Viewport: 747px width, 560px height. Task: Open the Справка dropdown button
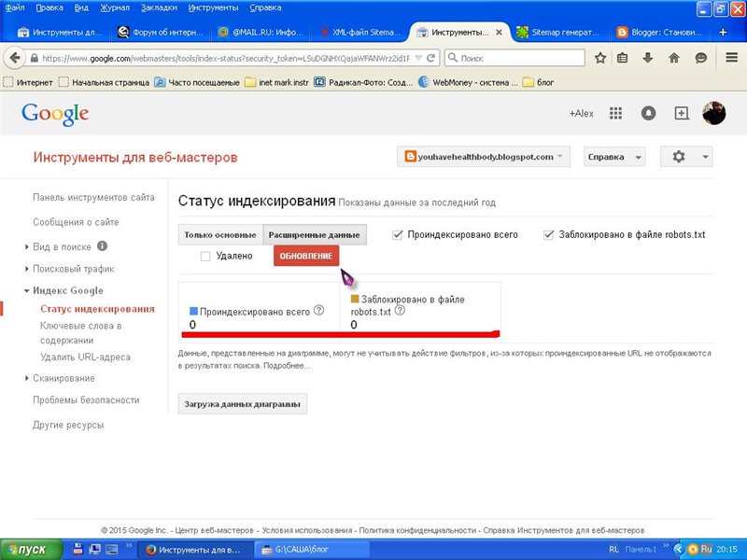pos(613,157)
